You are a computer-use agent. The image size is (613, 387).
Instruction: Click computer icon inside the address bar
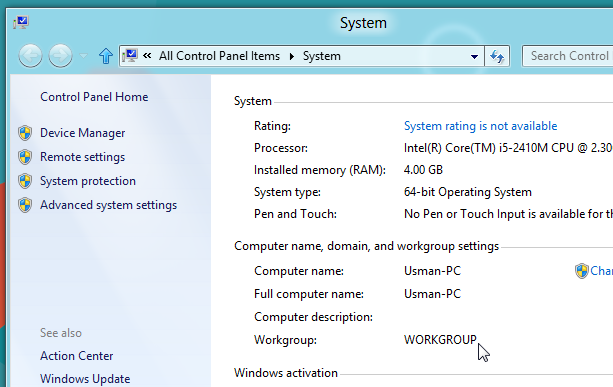click(x=130, y=56)
